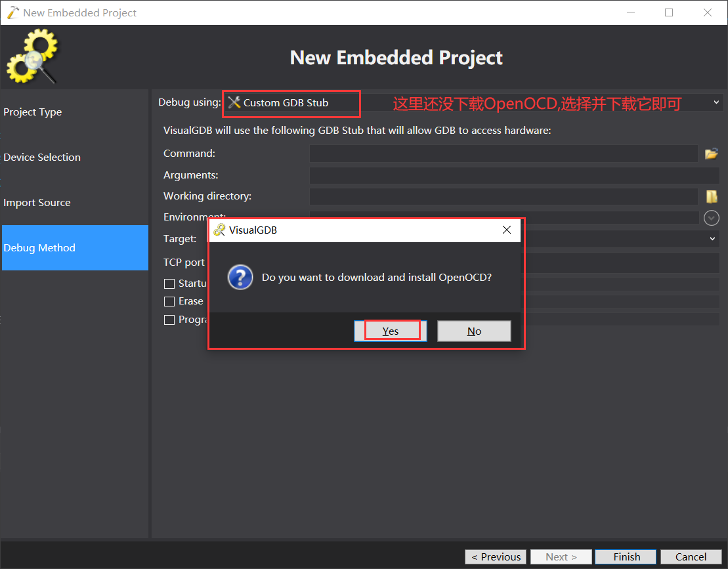Image resolution: width=728 pixels, height=569 pixels.
Task: Click the Custom GDB Stub tool icon
Action: click(x=234, y=102)
